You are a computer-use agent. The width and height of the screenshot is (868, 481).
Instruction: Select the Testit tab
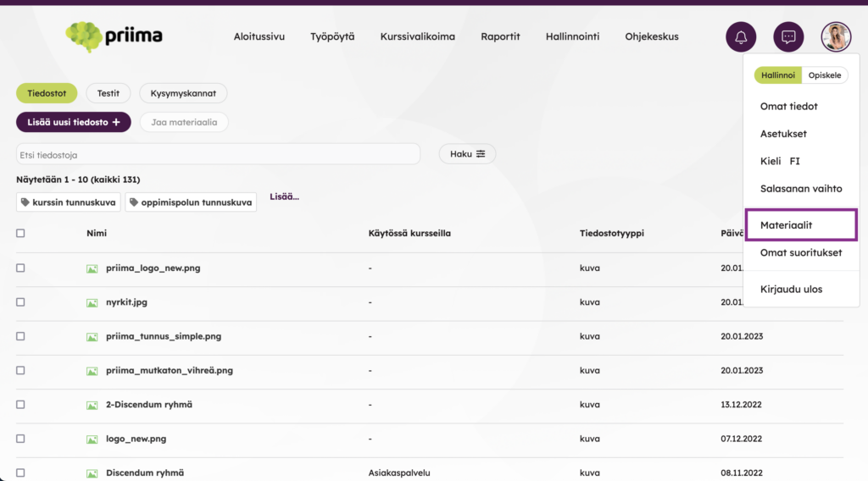[108, 93]
